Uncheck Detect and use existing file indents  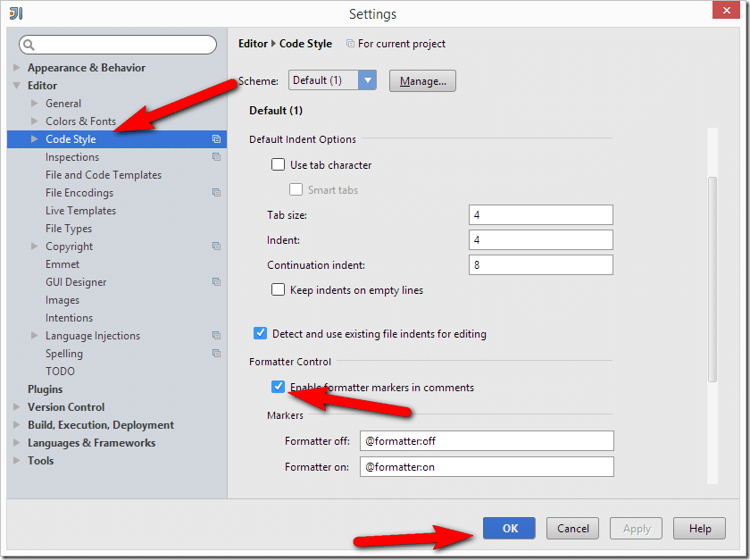[260, 333]
